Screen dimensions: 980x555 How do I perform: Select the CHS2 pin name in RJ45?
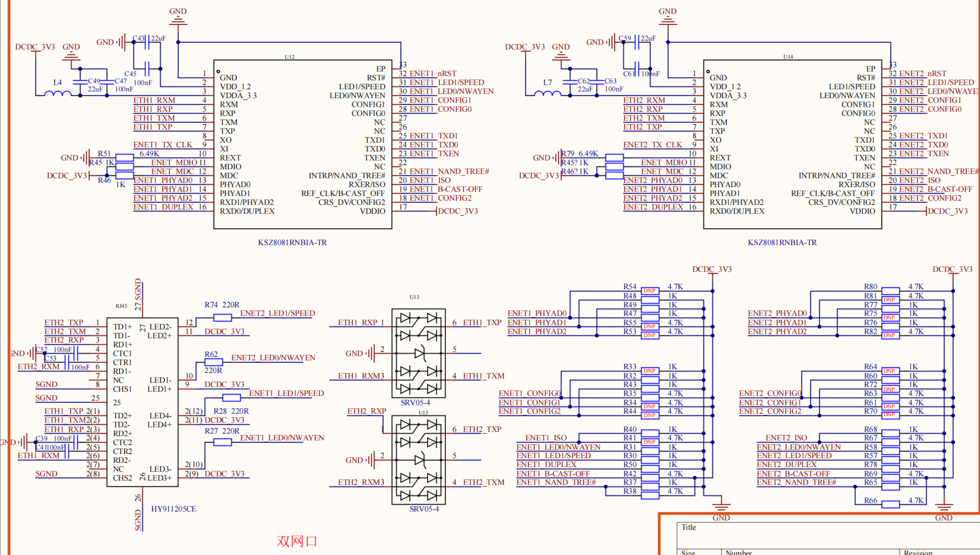pyautogui.click(x=122, y=478)
